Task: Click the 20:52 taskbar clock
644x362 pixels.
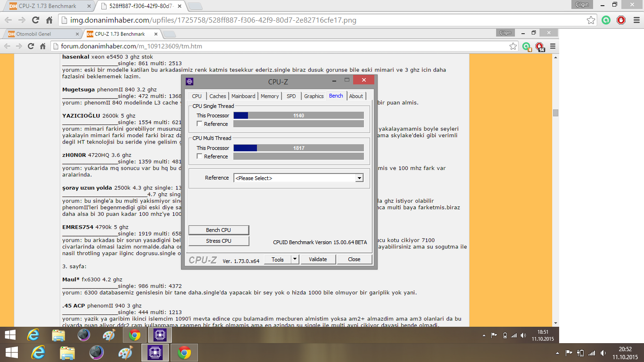Action: [625, 353]
